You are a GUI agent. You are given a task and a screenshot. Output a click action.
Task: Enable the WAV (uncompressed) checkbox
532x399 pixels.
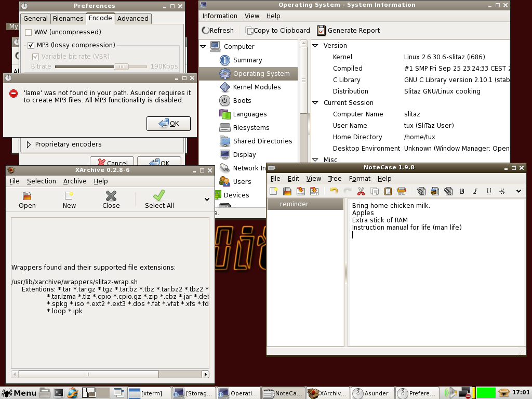point(29,32)
